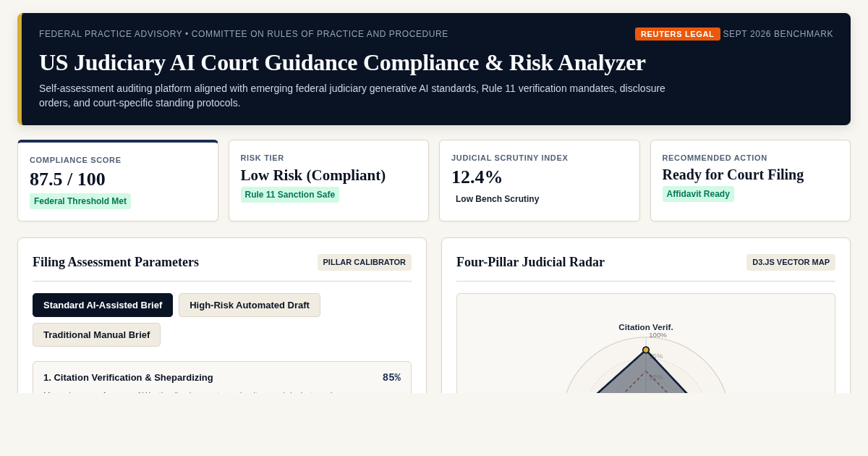Image resolution: width=868 pixels, height=456 pixels.
Task: Click the 85% citation verification value
Action: pyautogui.click(x=391, y=377)
